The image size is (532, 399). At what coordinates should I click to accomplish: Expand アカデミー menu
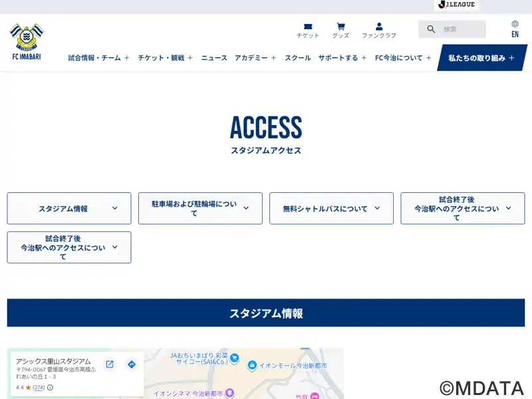[255, 58]
